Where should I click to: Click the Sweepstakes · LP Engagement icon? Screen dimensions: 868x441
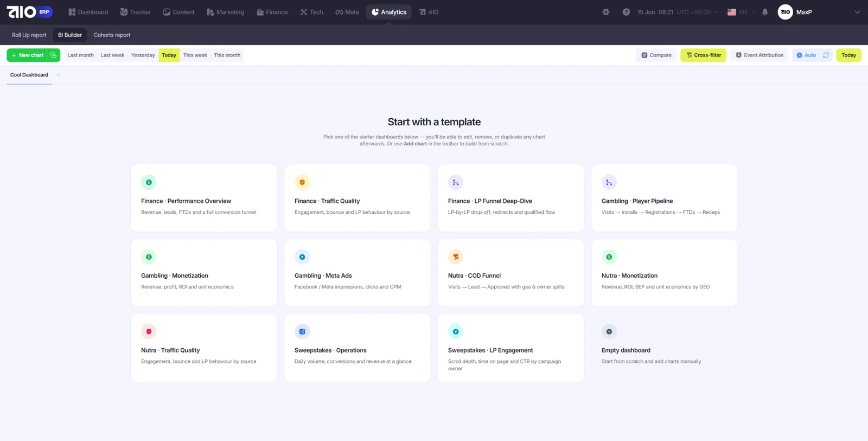456,331
